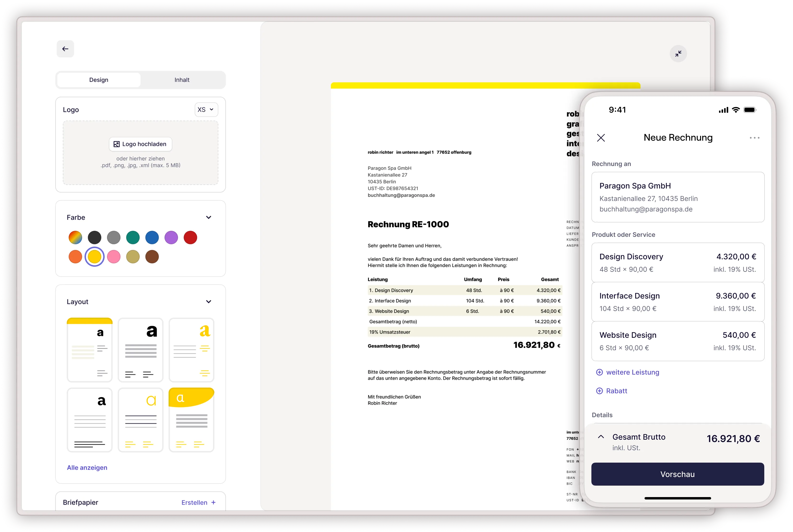Choose layout with yellow curved header
793x532 pixels.
tap(192, 420)
